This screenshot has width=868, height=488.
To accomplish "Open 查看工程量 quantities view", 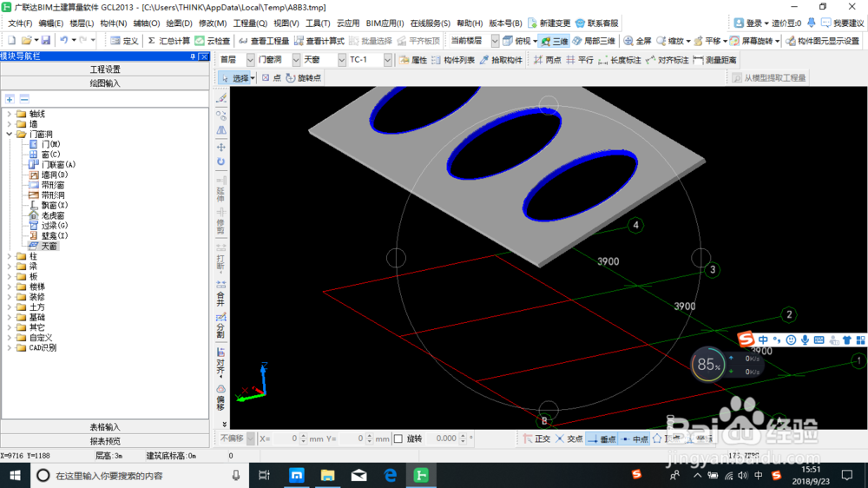I will coord(264,41).
